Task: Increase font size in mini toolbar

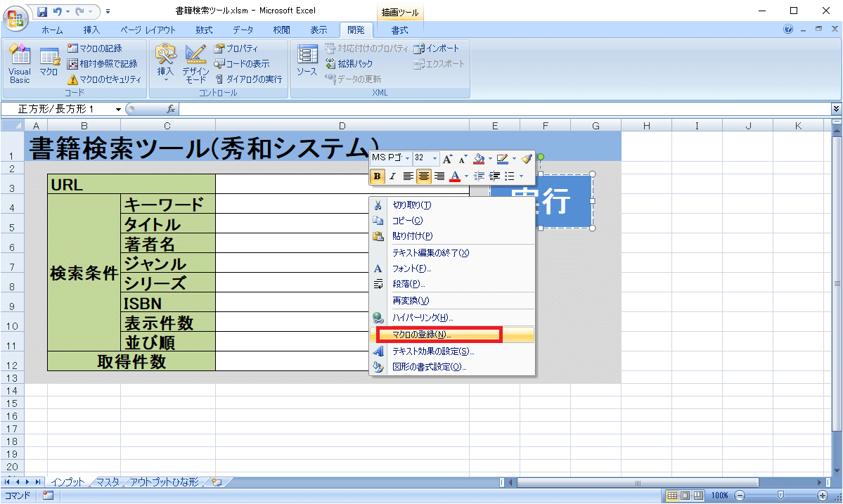Action: pyautogui.click(x=447, y=158)
